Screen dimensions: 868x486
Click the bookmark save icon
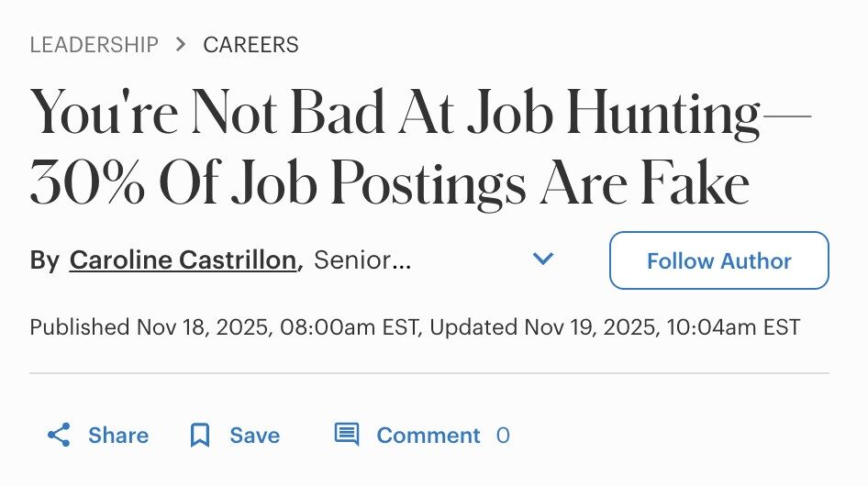pos(199,435)
